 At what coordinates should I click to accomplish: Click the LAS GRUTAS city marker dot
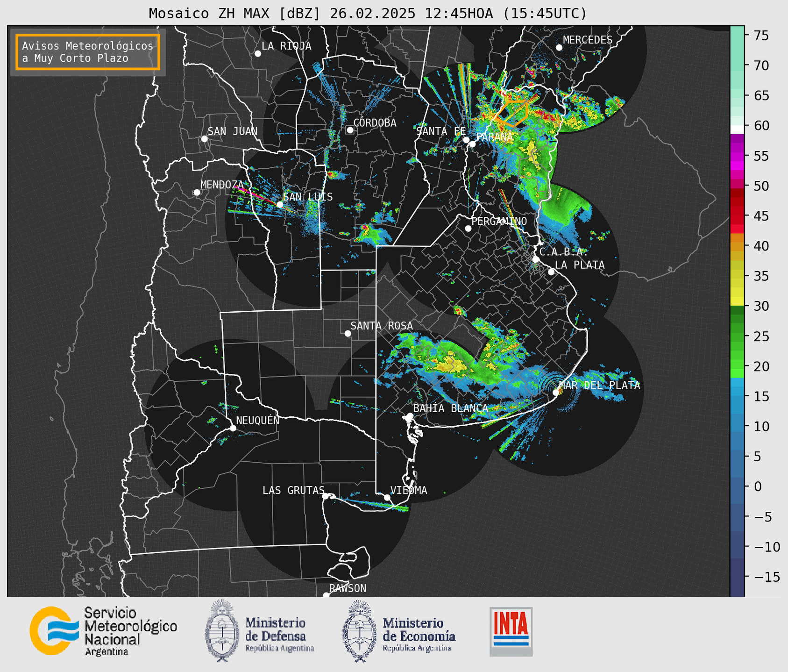[326, 496]
